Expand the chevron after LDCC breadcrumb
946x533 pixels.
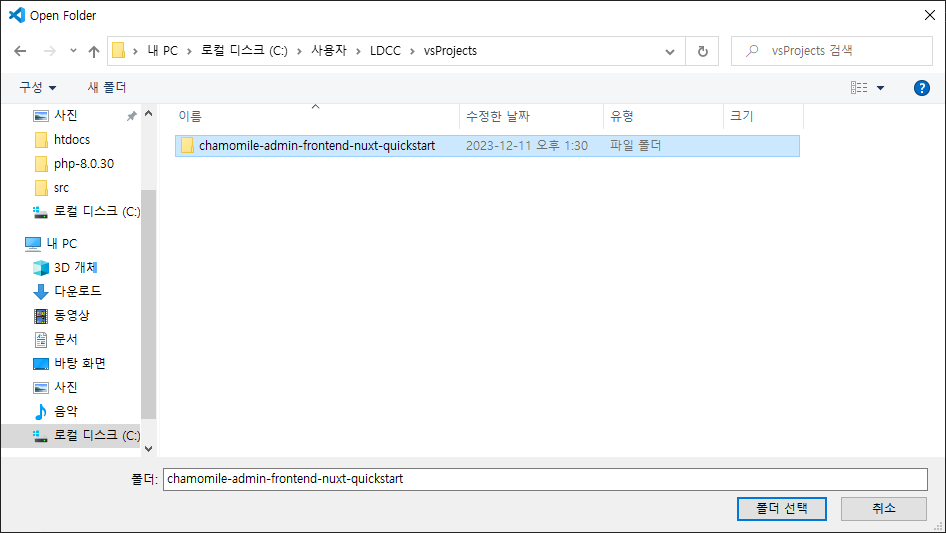click(x=412, y=51)
